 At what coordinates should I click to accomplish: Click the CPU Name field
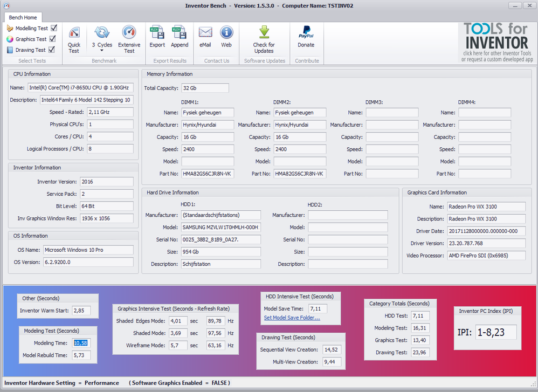pyautogui.click(x=81, y=88)
